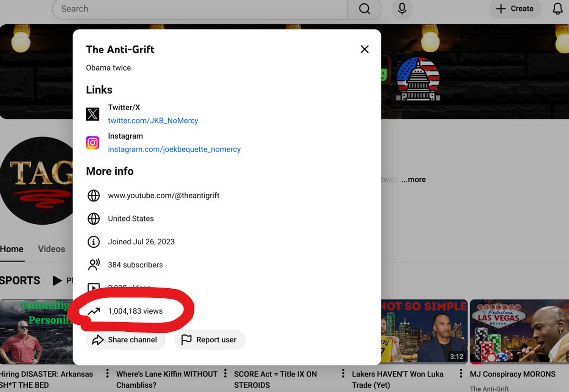This screenshot has width=569, height=392.
Task: Click the flag icon in Report user
Action: pos(186,340)
